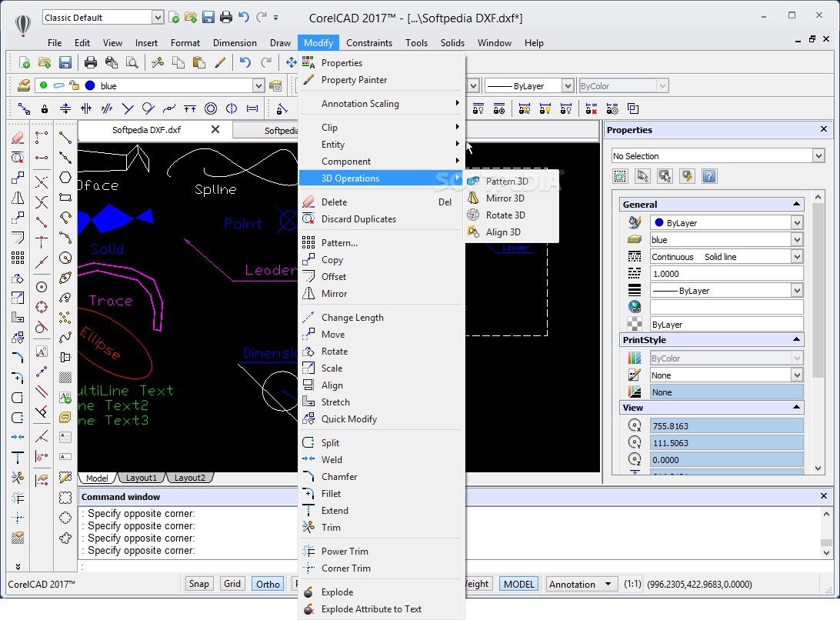Screen dimensions: 840x620
Task: Select the Polygon tool in draw toolbar
Action: click(65, 178)
